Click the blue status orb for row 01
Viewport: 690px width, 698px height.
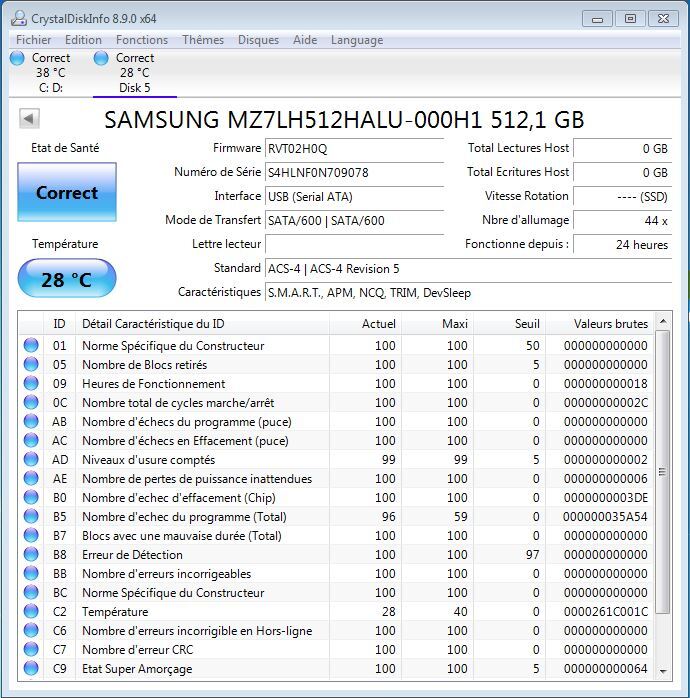click(x=32, y=346)
